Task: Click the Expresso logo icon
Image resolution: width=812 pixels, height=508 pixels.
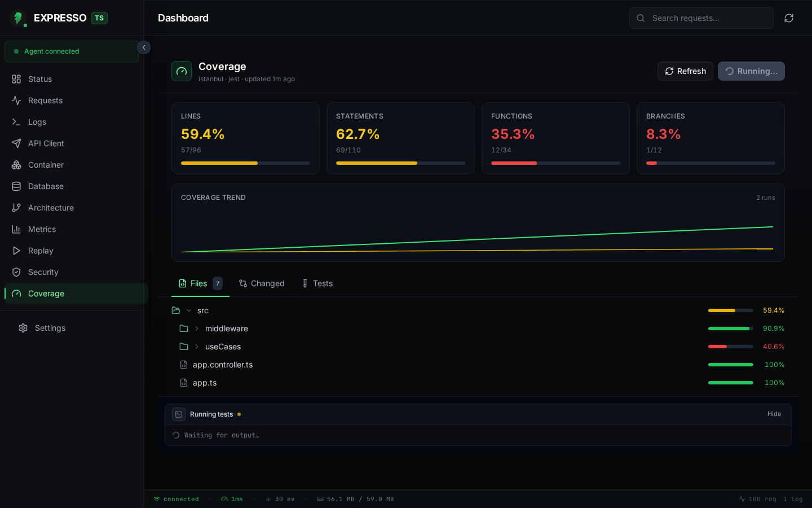Action: point(18,18)
